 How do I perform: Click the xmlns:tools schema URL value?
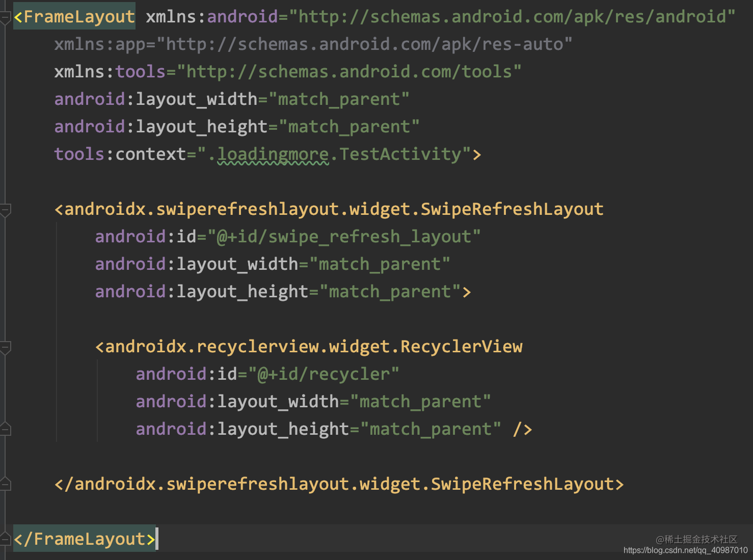pos(349,72)
